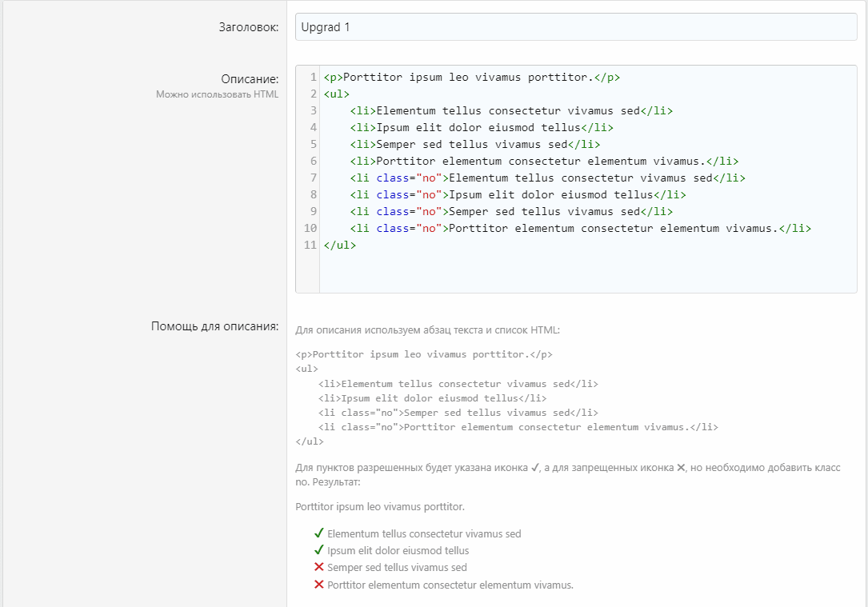Screen dimensions: 868x607
Task: Click the Заголовок input field containing Upgrad 1
Action: (x=575, y=27)
